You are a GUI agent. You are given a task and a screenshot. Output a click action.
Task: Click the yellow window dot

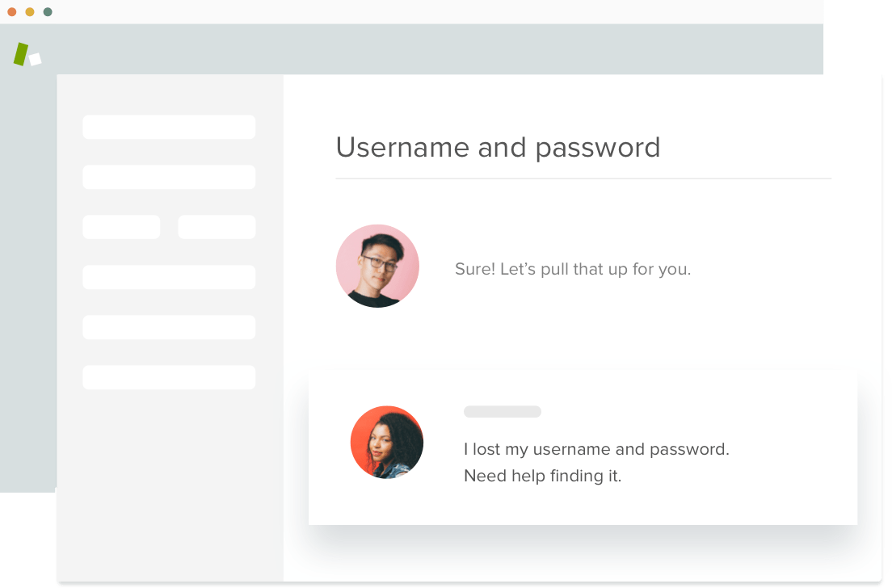(30, 12)
